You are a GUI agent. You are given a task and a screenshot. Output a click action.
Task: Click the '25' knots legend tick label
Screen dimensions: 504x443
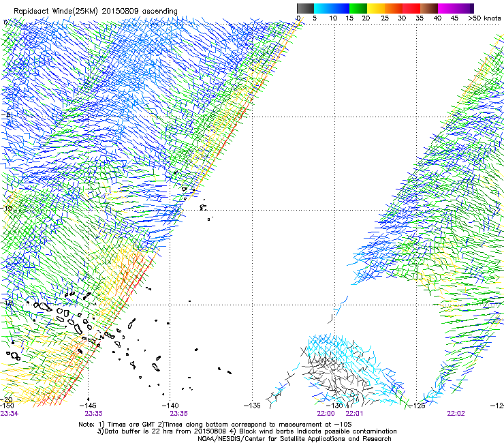[x=385, y=18]
